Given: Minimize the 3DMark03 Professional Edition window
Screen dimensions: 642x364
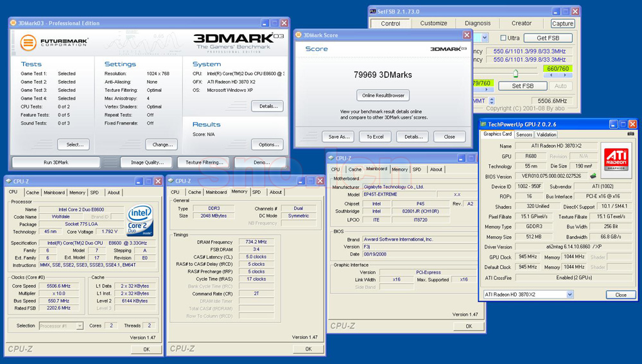Looking at the screenshot, I should click(x=265, y=23).
